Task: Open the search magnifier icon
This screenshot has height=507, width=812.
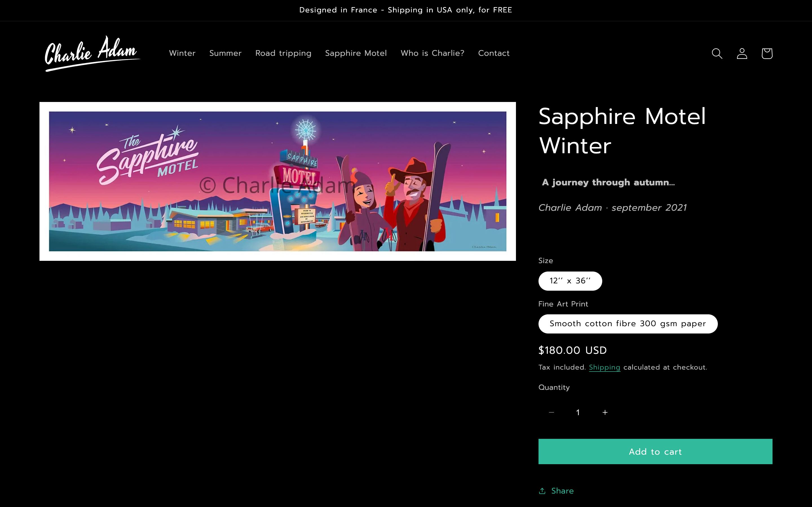Action: [717, 53]
